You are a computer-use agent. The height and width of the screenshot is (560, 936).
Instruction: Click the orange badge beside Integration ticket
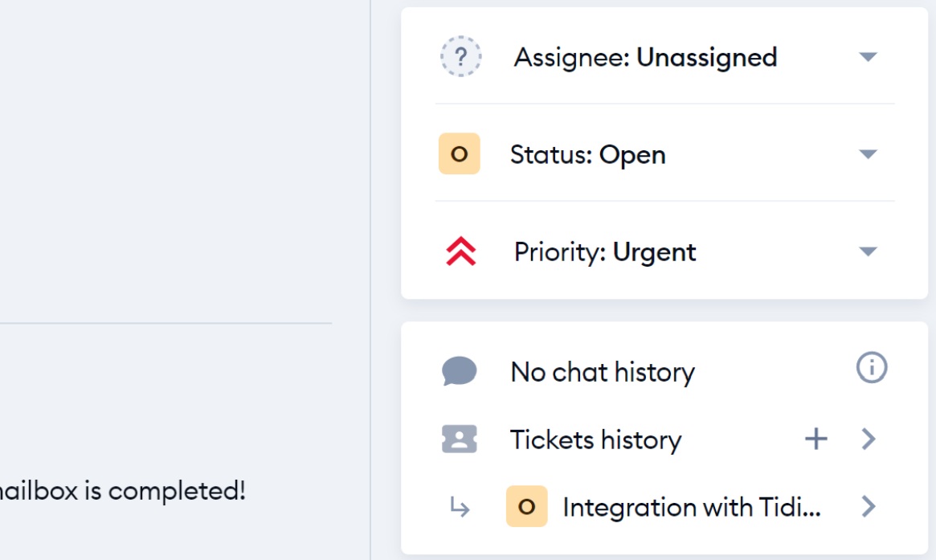tap(527, 507)
